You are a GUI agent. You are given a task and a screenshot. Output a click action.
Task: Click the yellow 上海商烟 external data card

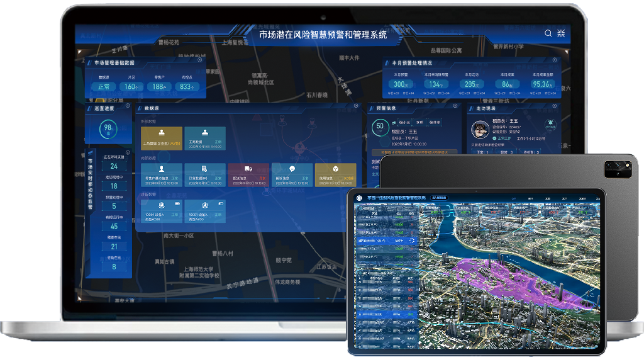[162, 138]
